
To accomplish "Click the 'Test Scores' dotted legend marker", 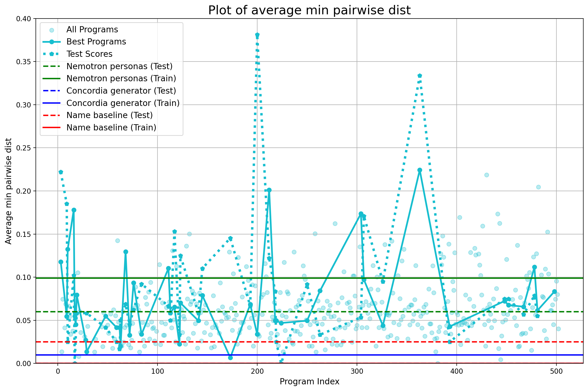I will (x=52, y=54).
